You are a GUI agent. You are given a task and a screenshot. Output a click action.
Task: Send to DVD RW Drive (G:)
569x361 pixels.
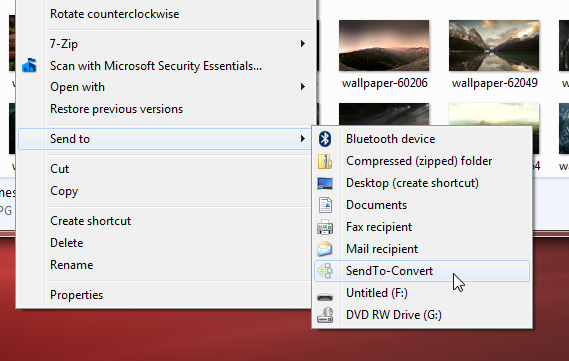click(422, 315)
